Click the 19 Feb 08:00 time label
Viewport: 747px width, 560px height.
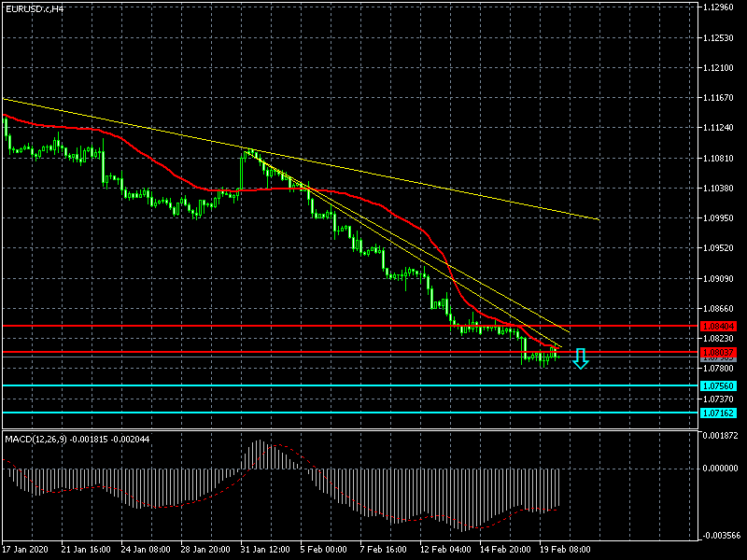(x=568, y=551)
